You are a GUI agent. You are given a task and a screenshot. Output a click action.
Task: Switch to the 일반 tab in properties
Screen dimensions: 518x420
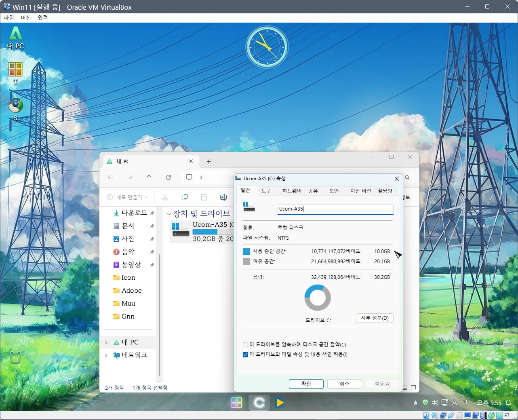245,190
